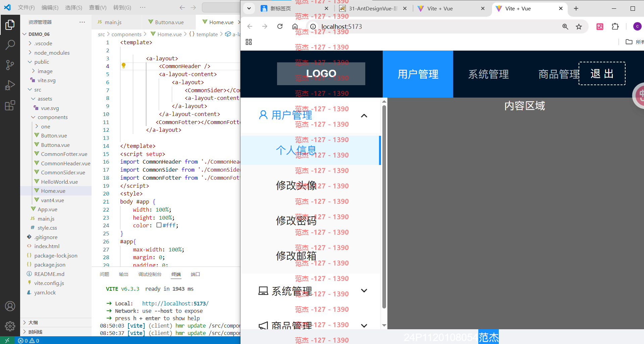
Task: Open tab search dropdown in browser
Action: [249, 8]
